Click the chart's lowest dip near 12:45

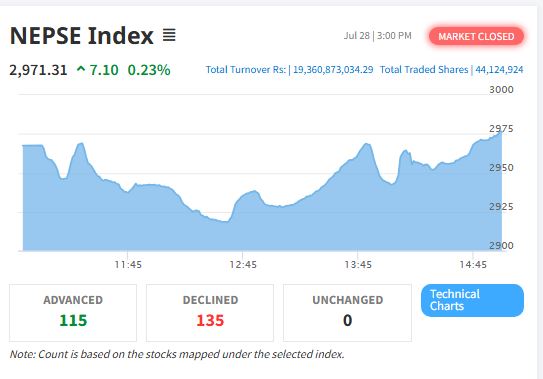(x=225, y=221)
